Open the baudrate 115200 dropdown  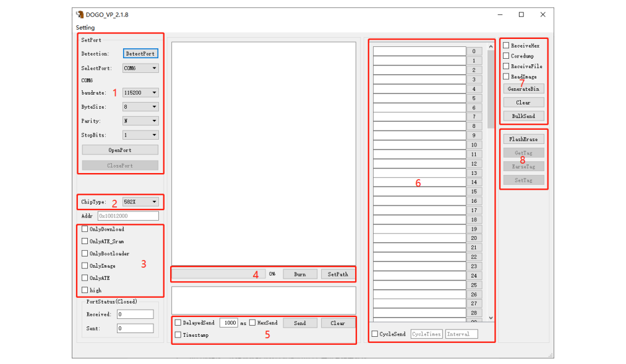point(140,93)
